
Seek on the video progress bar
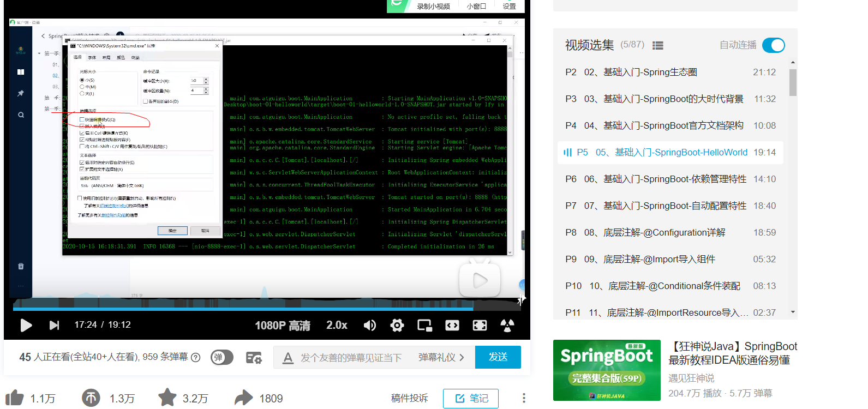coord(267,309)
